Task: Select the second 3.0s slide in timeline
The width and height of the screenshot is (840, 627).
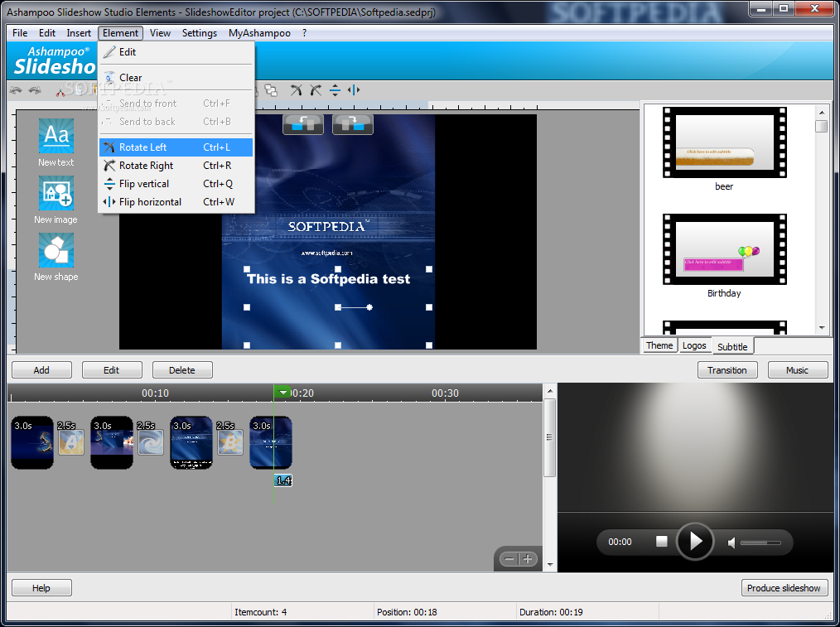Action: [x=112, y=443]
